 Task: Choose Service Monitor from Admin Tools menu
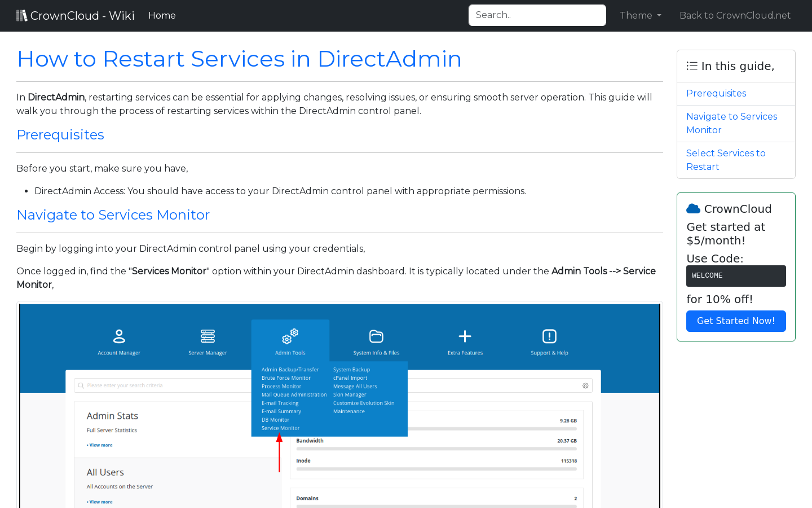click(x=280, y=428)
